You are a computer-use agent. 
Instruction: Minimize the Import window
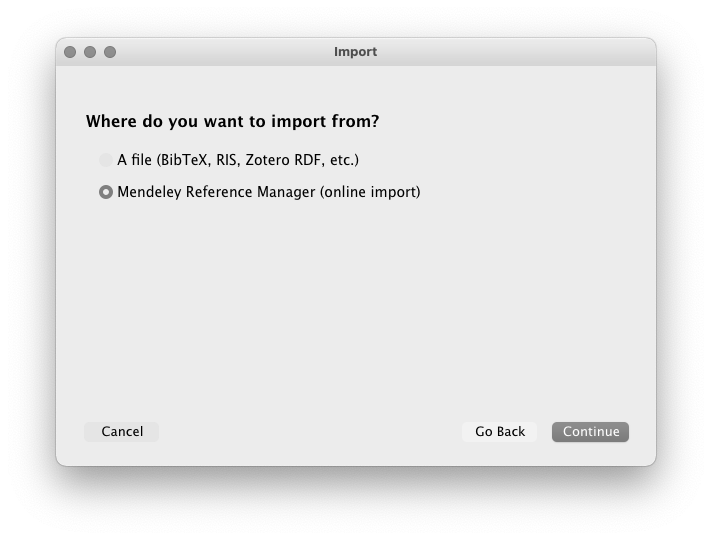point(90,52)
